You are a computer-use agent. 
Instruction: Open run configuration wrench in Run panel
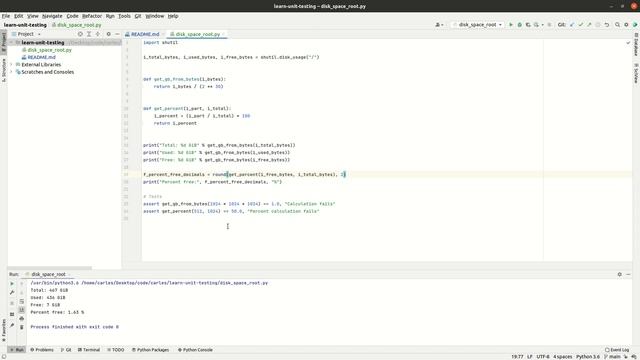(12, 292)
